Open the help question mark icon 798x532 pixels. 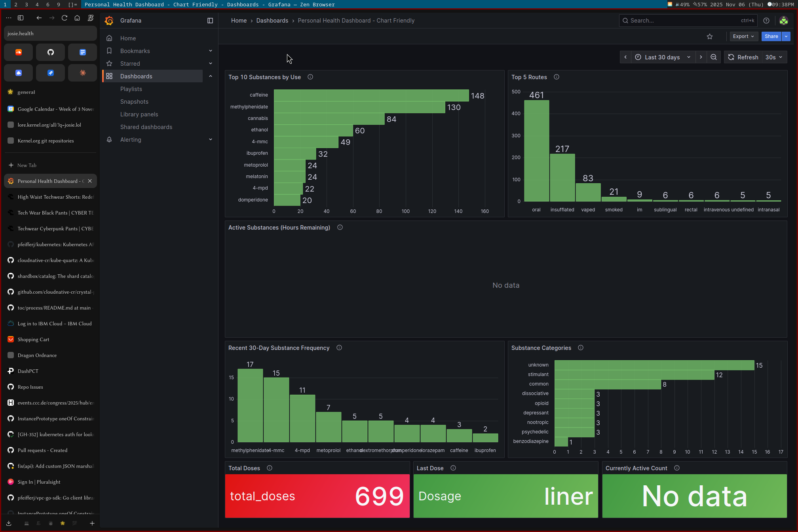(766, 21)
